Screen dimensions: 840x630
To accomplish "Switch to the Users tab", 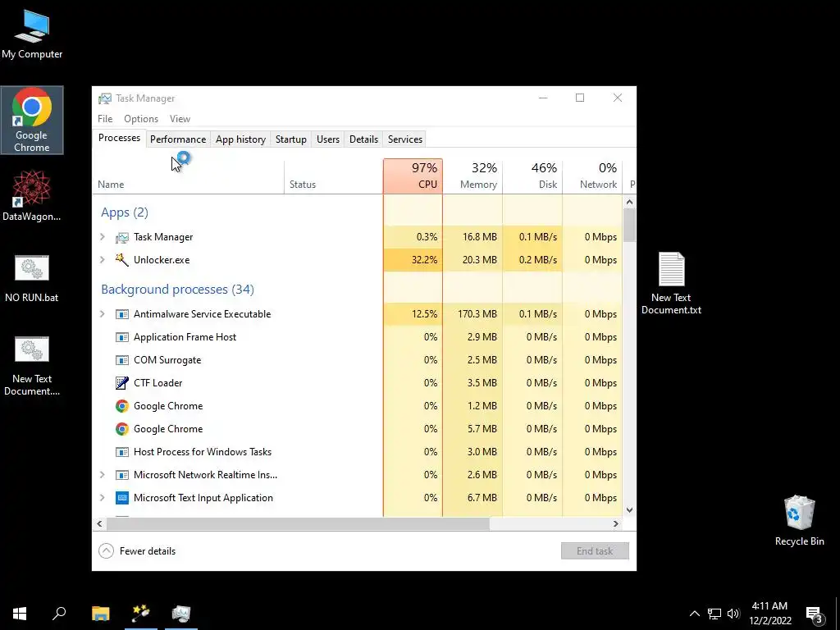I will click(x=328, y=139).
